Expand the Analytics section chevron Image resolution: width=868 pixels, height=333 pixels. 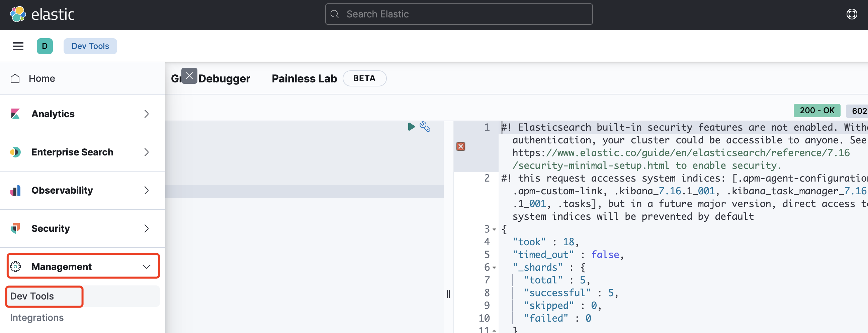tap(146, 114)
